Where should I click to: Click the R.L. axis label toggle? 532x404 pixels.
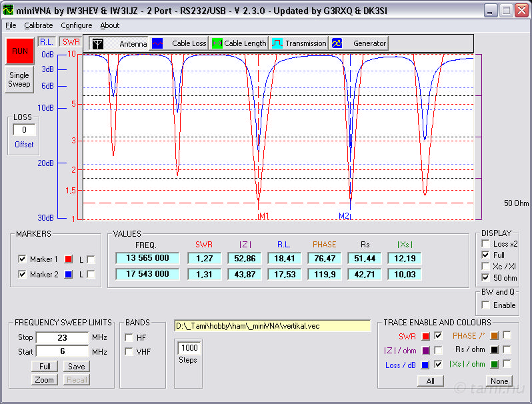[x=46, y=41]
